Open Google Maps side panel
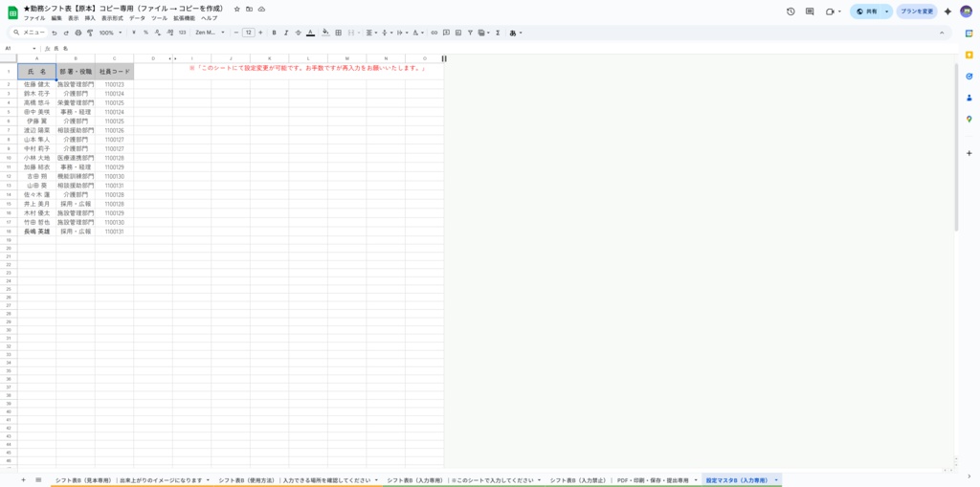Viewport: 980px width, 487px height. click(969, 119)
